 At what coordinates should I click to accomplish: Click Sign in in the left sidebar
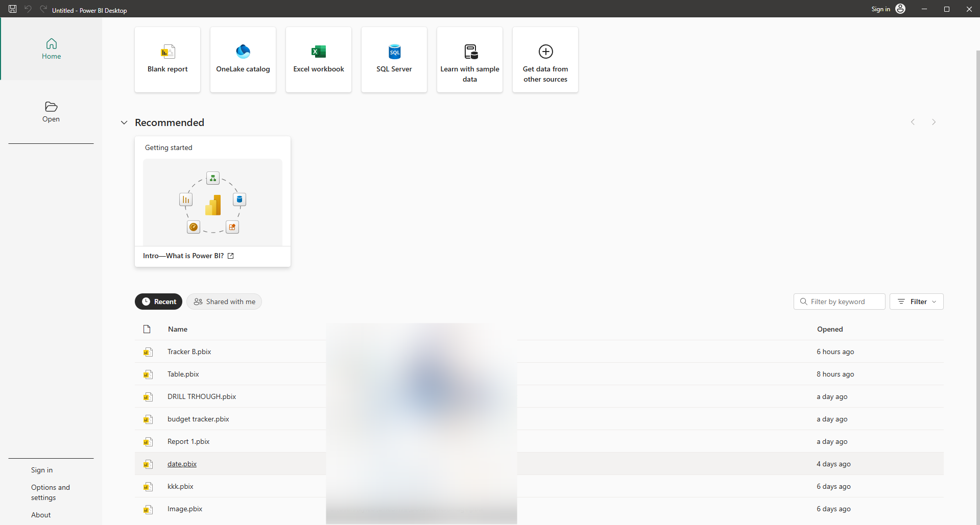point(42,470)
